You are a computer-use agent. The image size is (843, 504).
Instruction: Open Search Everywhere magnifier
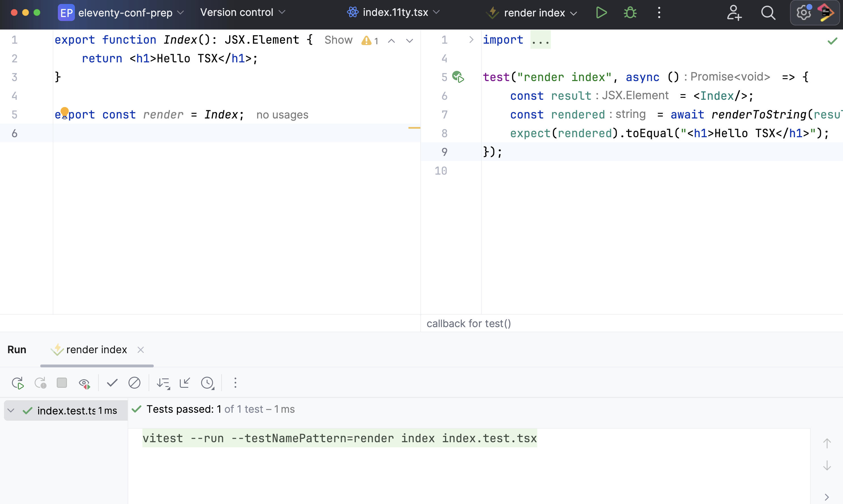coord(768,13)
